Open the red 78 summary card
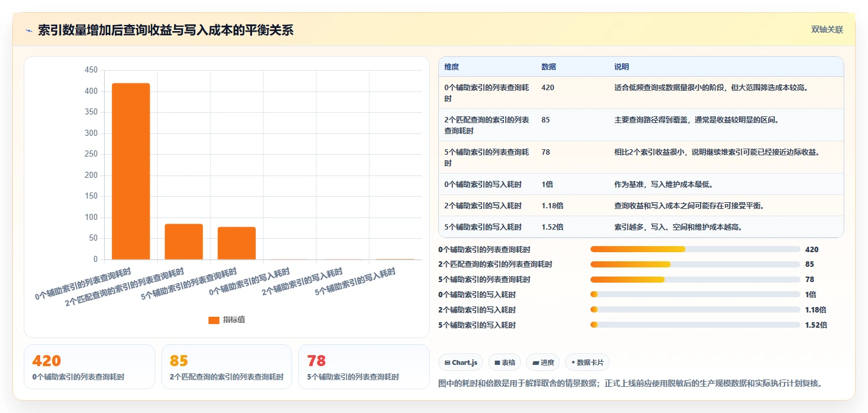The image size is (868, 413). (364, 367)
